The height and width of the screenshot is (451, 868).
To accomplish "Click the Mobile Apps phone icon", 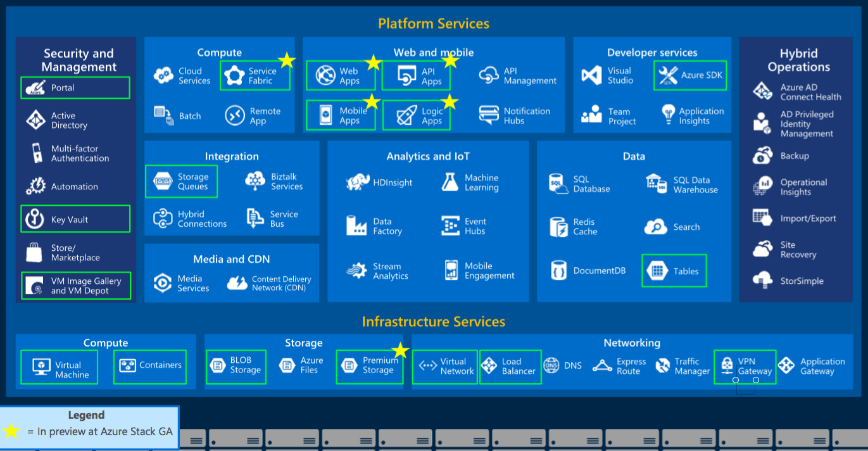I will coord(325,115).
